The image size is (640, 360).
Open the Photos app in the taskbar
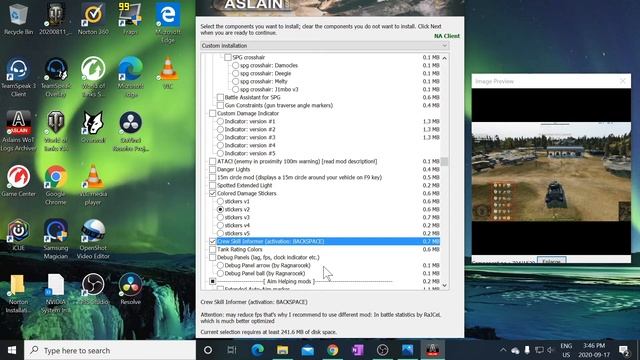(407, 350)
